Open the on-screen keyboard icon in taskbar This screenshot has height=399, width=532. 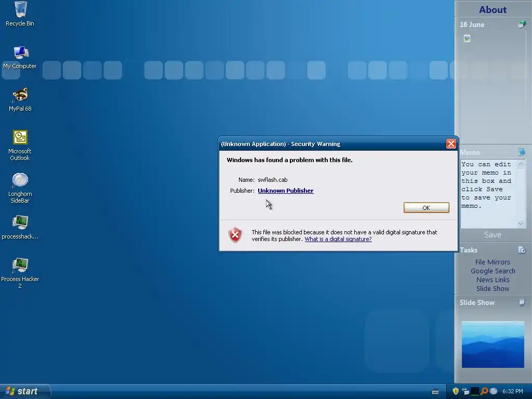(435, 392)
